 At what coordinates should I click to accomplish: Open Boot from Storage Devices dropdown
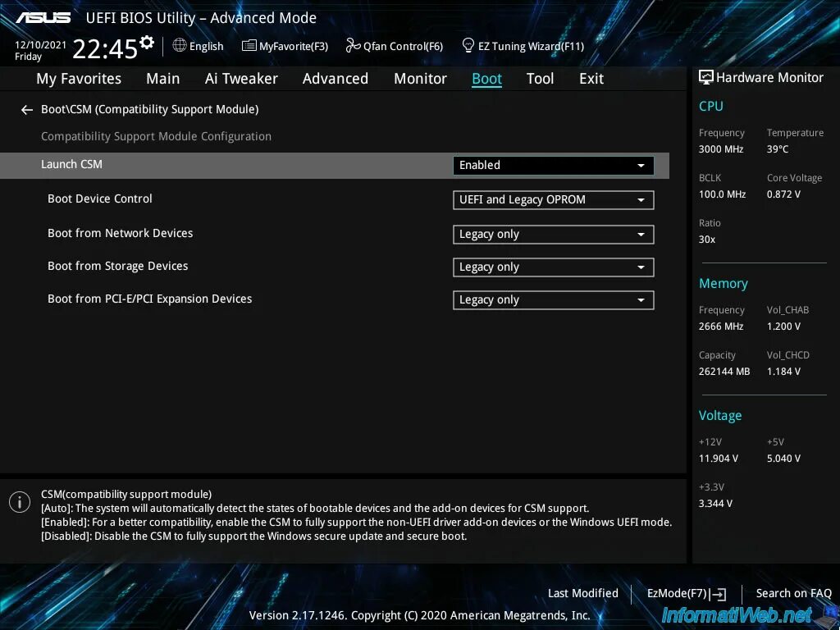click(x=554, y=267)
